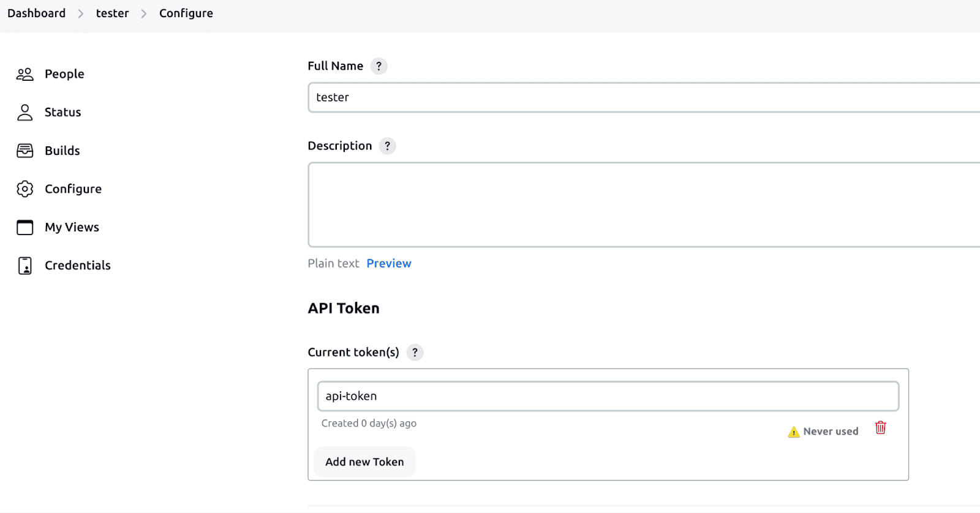
Task: Click the People sidebar icon
Action: click(x=25, y=74)
